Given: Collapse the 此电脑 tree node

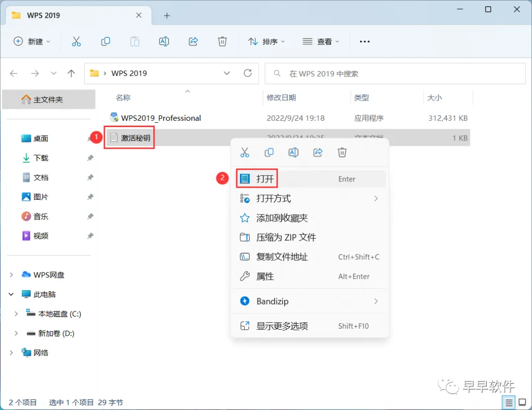Looking at the screenshot, I should [x=11, y=294].
